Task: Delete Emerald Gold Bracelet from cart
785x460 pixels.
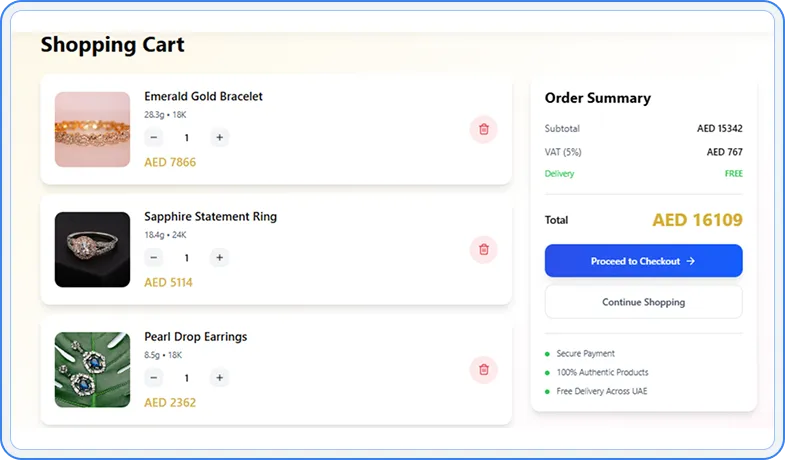Action: click(484, 129)
